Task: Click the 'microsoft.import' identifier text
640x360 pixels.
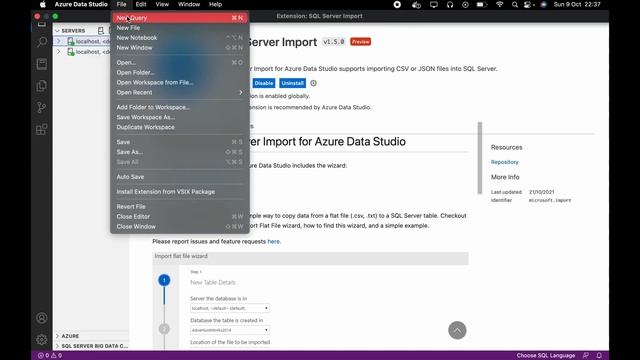Action: [x=550, y=200]
